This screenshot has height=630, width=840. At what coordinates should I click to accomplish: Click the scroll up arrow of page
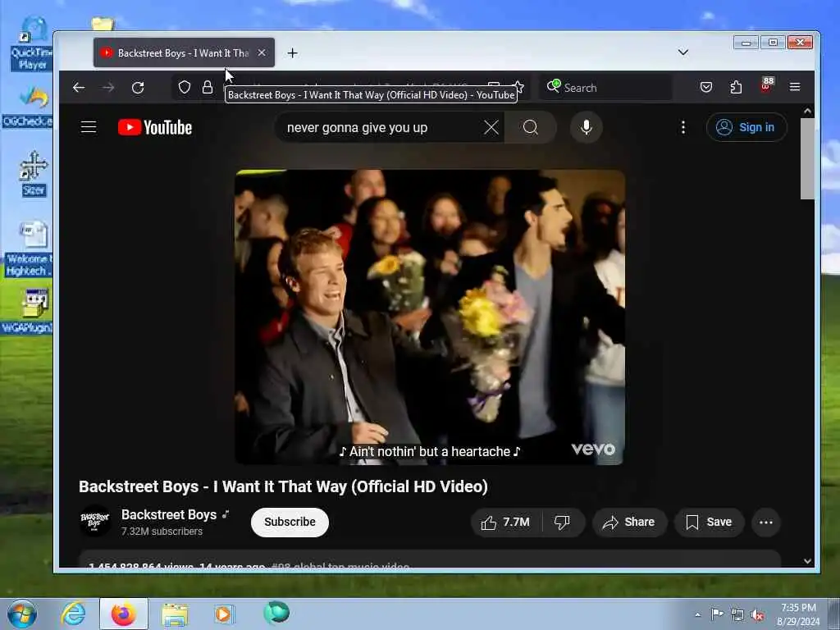pos(807,111)
